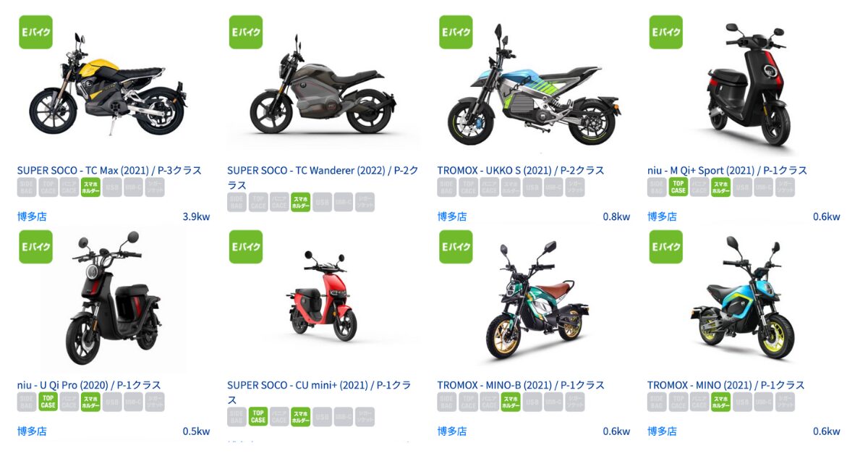The image size is (868, 456).
Task: Click the green TOP CASE icon under M Qi+ Sport
Action: 678,187
